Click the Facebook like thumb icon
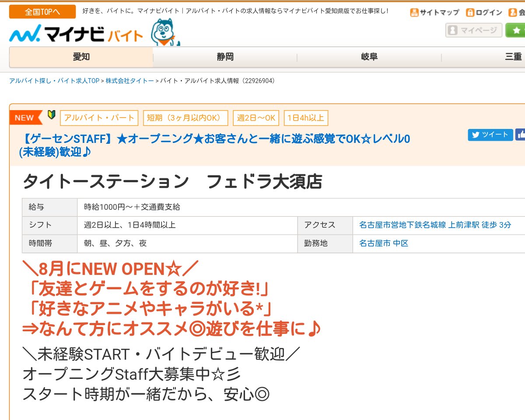Viewport: 525px width, 420px height. click(x=520, y=135)
